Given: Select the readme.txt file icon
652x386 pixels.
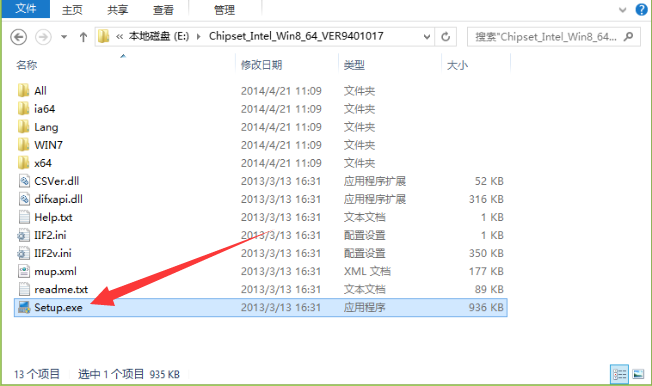Looking at the screenshot, I should tap(24, 290).
